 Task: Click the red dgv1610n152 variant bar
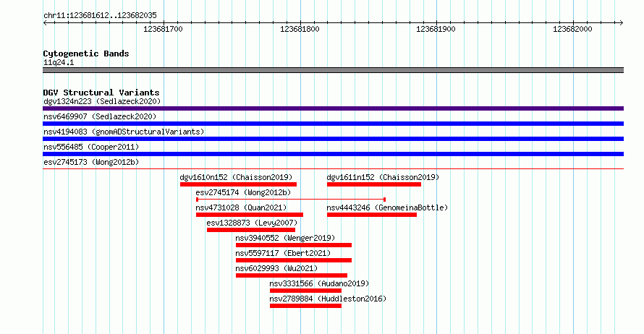(x=238, y=184)
